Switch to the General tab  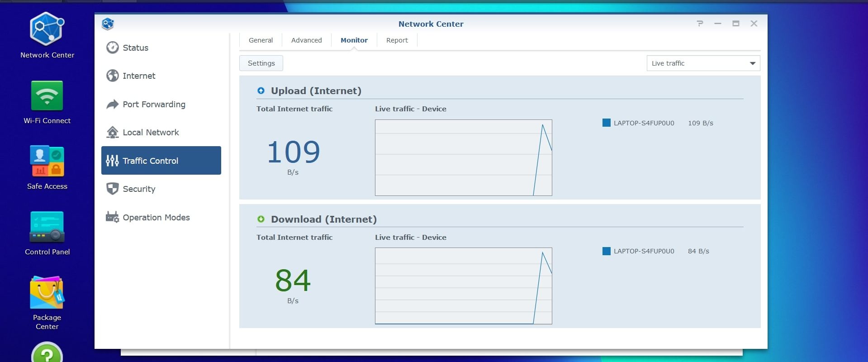(261, 40)
